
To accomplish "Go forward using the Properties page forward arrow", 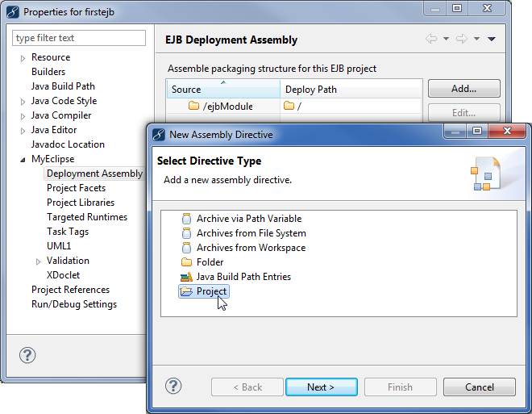I will (x=461, y=39).
